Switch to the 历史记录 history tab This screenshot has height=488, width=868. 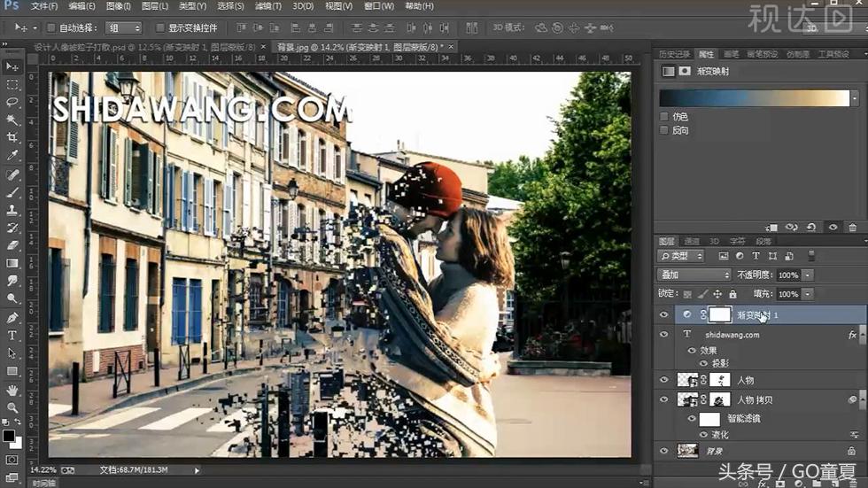674,55
